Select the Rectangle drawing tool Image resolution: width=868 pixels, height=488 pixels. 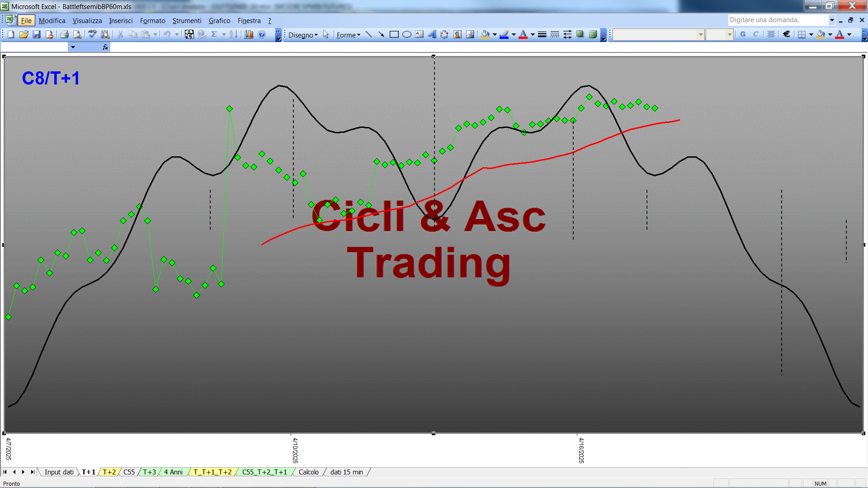[394, 34]
